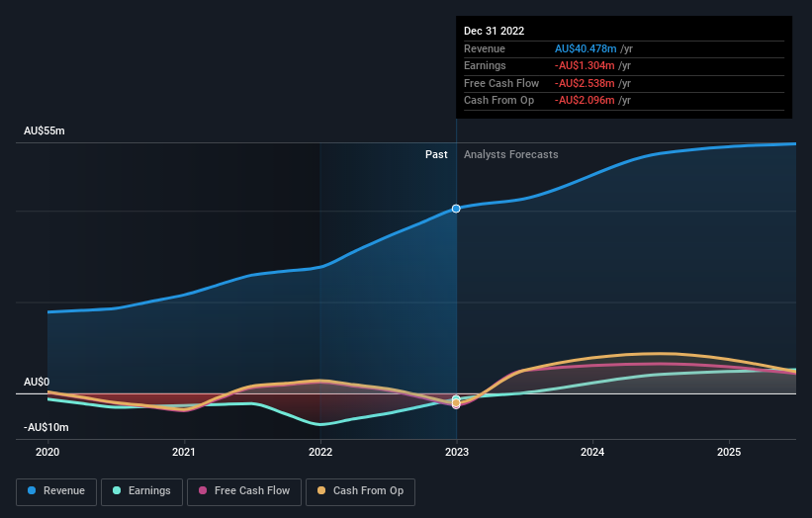This screenshot has height=518, width=812.
Task: Click the Revenue data point at 2023
Action: point(456,209)
